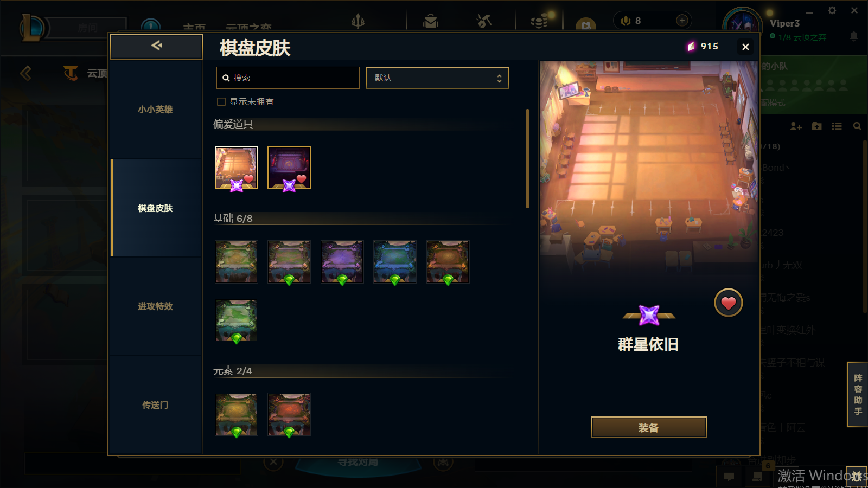Click the skin list scrollbar

pyautogui.click(x=527, y=159)
